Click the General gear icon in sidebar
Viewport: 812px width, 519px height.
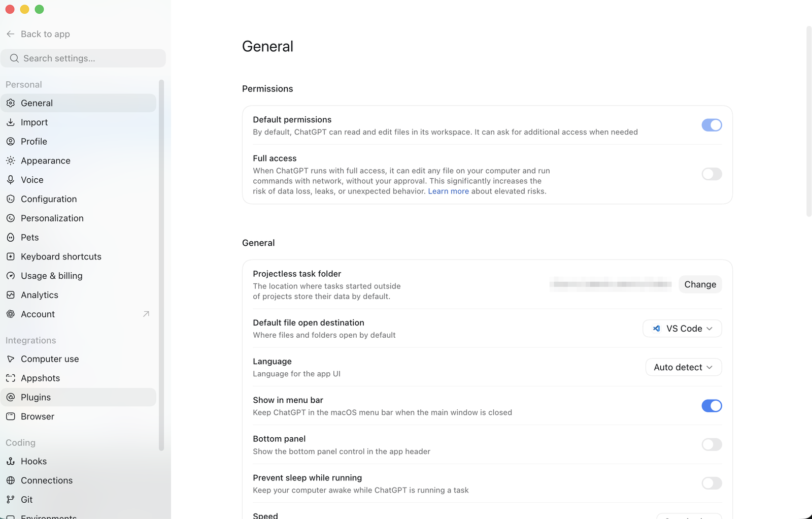11,103
